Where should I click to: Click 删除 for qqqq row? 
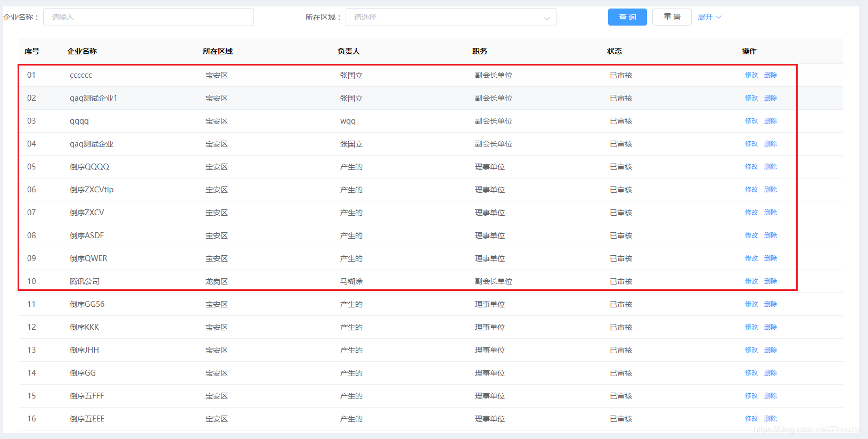click(771, 121)
